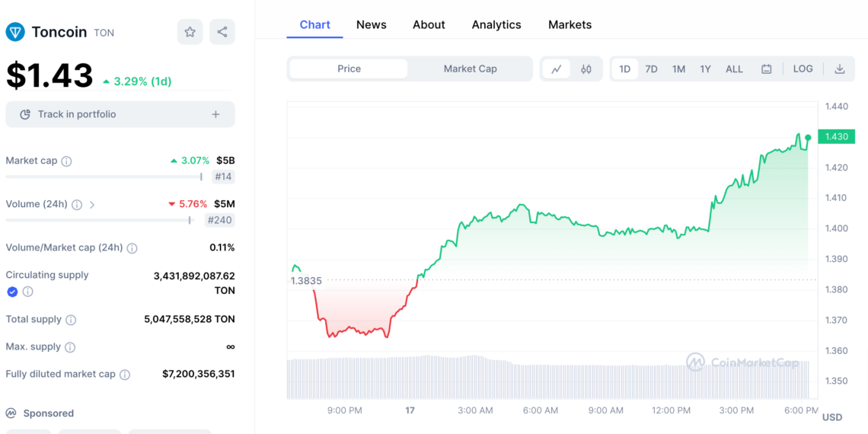Select the Price chart toggle

pos(349,69)
